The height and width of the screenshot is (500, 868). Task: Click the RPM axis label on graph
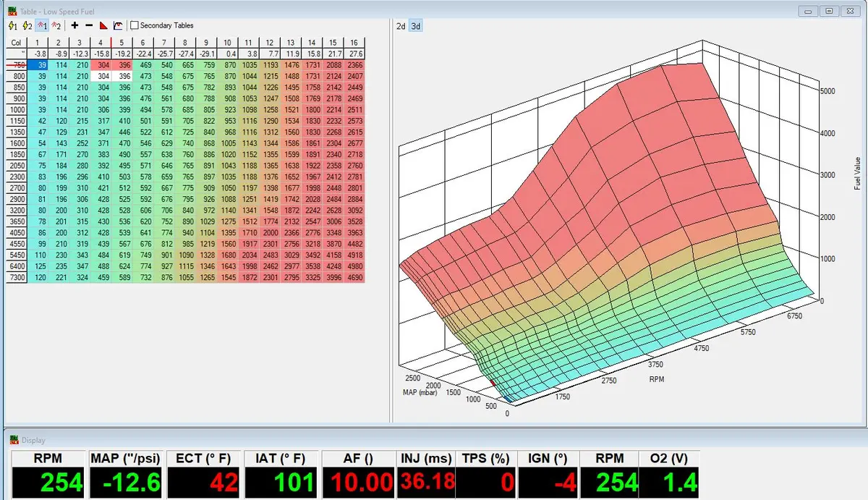pos(657,378)
